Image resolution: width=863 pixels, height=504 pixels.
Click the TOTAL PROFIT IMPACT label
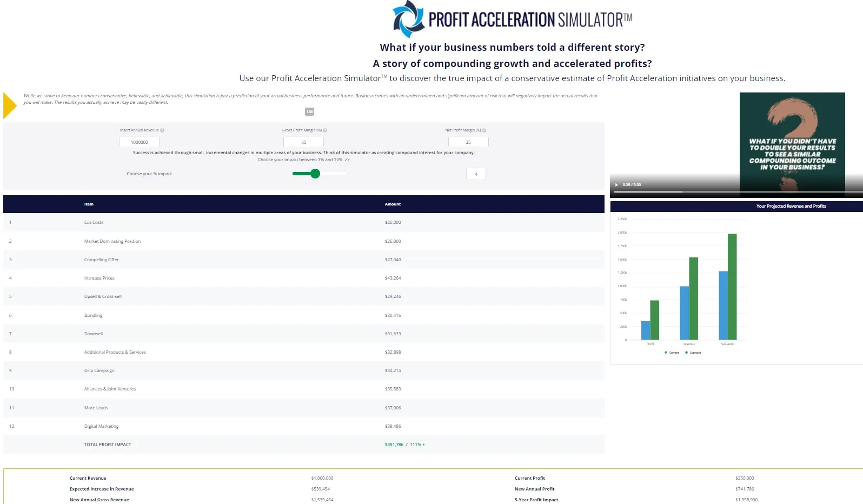(x=108, y=445)
